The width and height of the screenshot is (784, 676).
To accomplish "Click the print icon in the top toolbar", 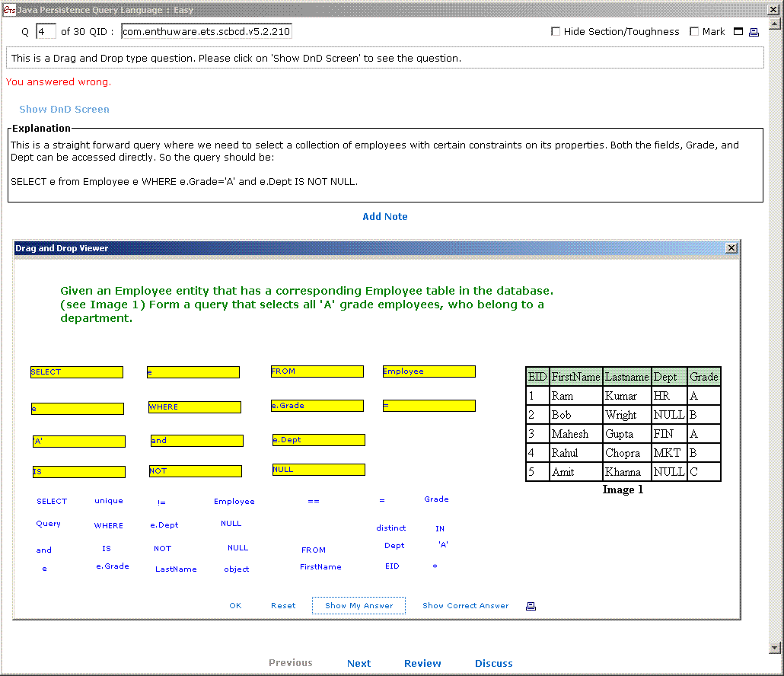I will (754, 32).
